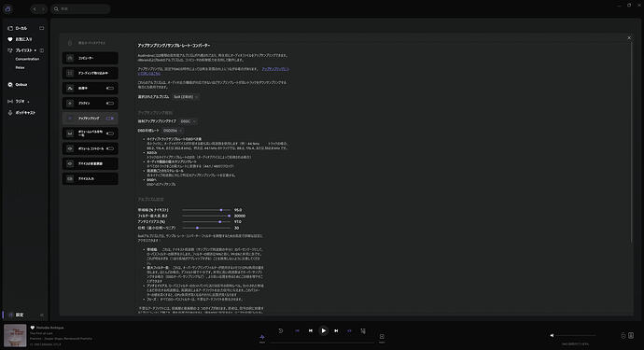Click the repeat icon in playback bar
The width and height of the screenshot is (644, 350).
point(281,330)
